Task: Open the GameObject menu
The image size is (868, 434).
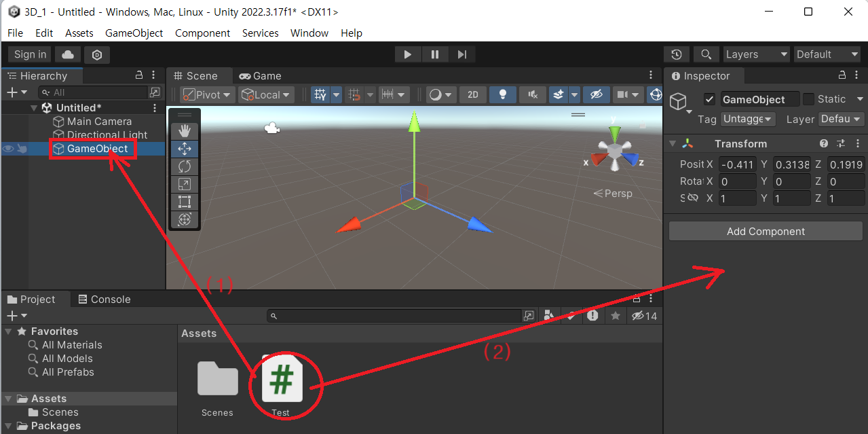Action: pyautogui.click(x=134, y=33)
